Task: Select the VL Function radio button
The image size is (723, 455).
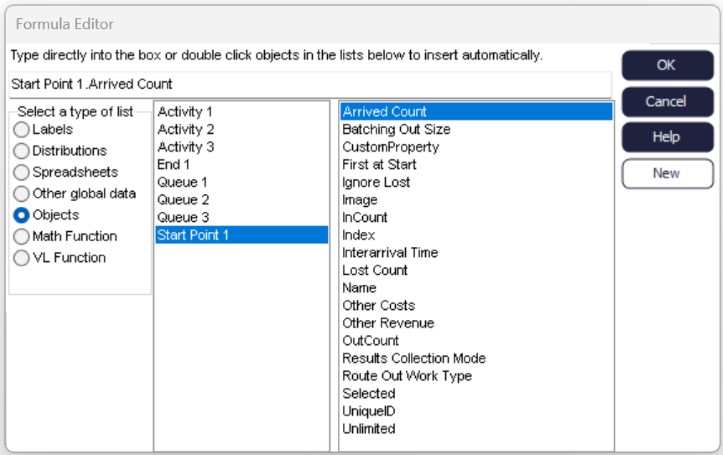Action: pos(21,258)
